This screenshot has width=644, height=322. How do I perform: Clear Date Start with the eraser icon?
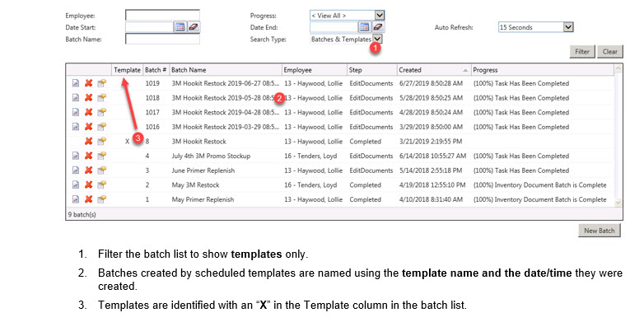[194, 27]
